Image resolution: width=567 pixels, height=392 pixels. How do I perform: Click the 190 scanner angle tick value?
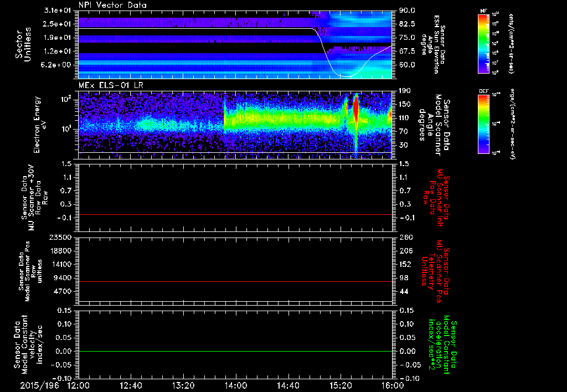(405, 91)
